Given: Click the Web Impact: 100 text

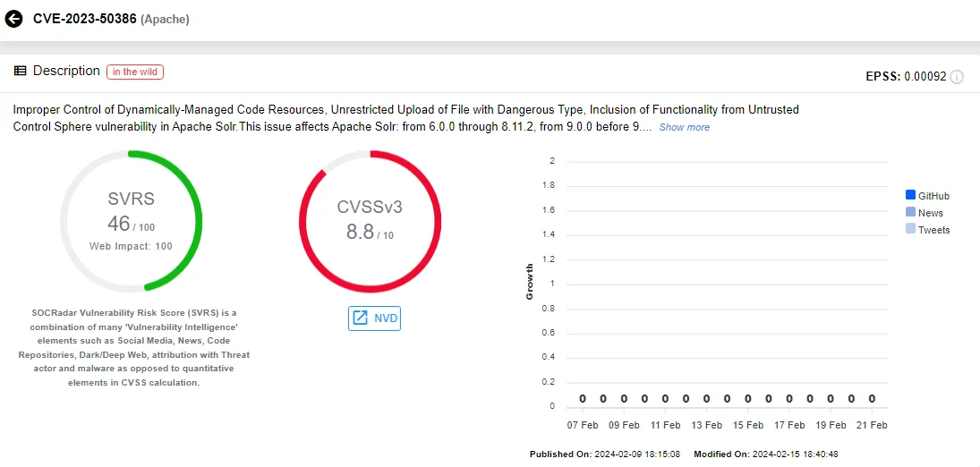Looking at the screenshot, I should (132, 246).
